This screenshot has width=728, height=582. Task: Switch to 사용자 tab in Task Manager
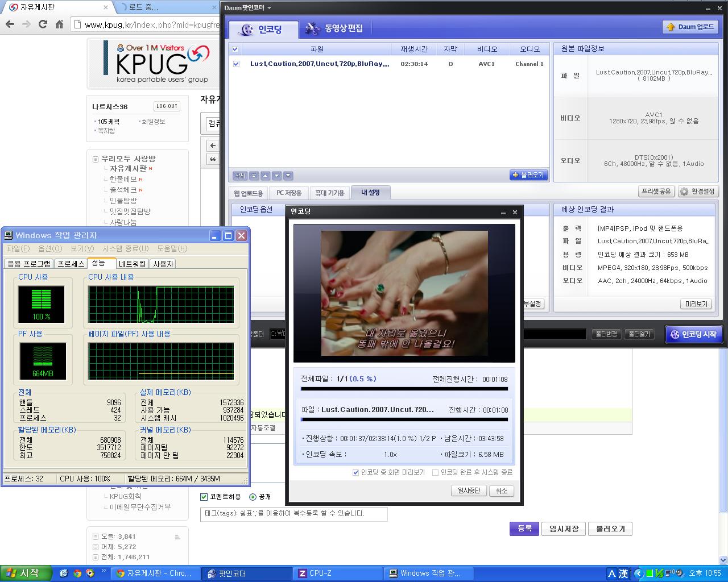[163, 264]
